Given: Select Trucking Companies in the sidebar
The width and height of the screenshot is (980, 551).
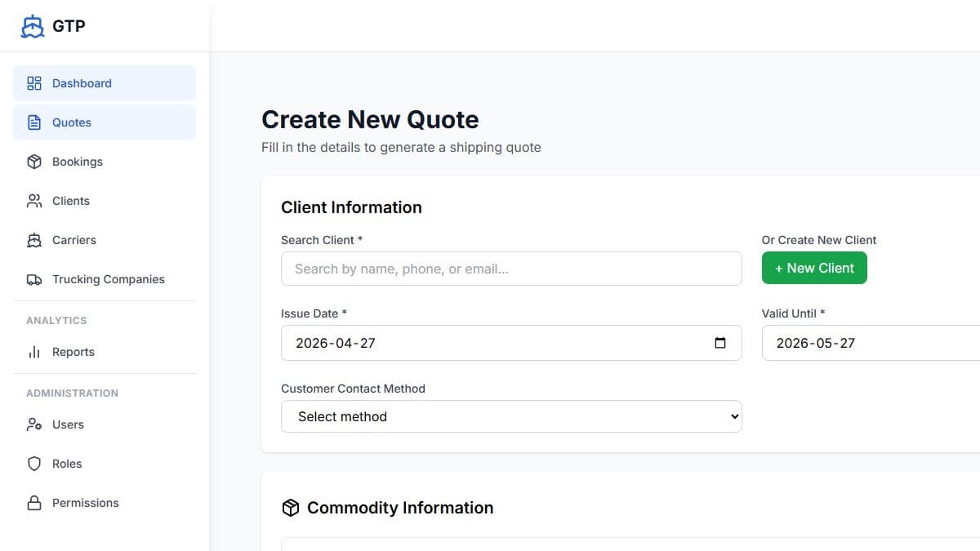Looking at the screenshot, I should coord(105,279).
